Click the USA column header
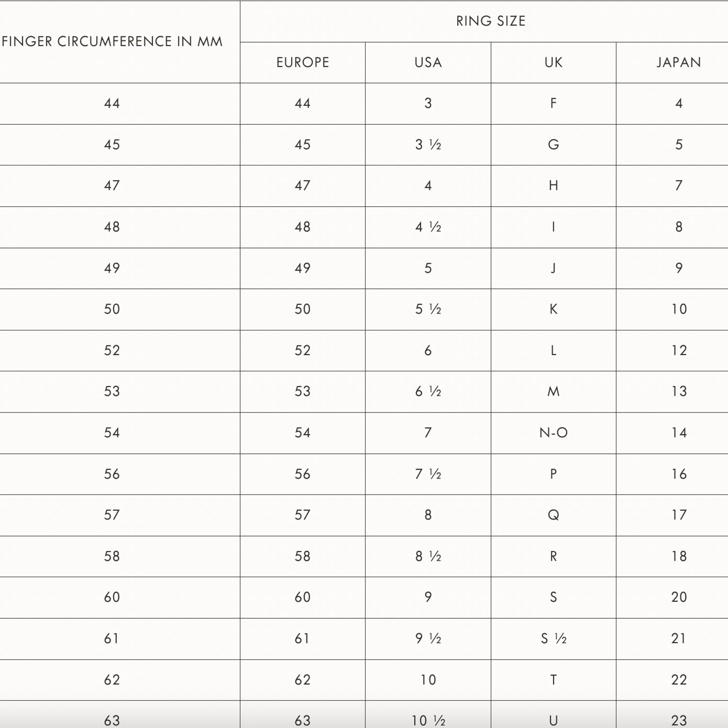This screenshot has height=728, width=728. click(428, 63)
